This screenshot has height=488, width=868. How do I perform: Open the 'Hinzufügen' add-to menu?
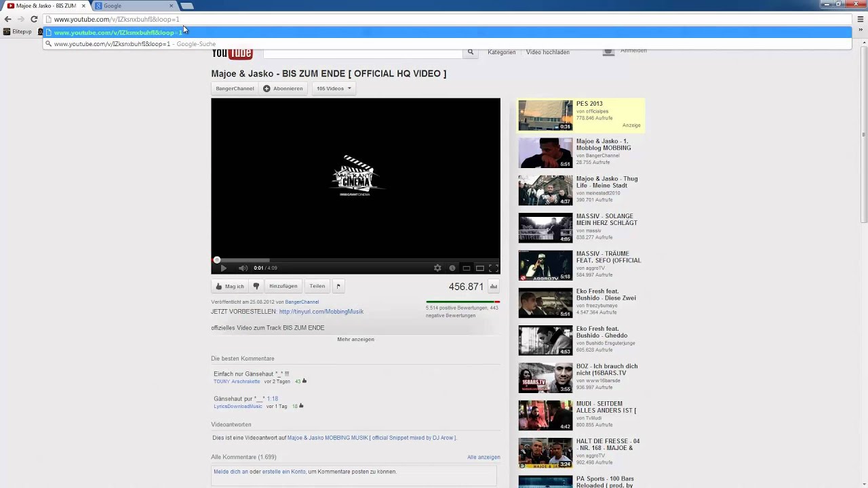coord(283,286)
